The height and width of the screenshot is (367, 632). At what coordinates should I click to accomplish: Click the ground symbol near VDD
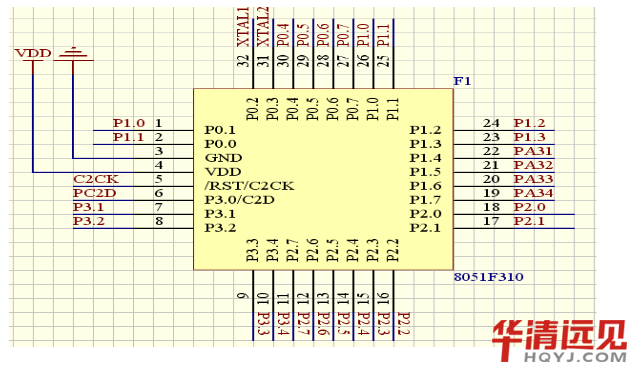tap(73, 54)
